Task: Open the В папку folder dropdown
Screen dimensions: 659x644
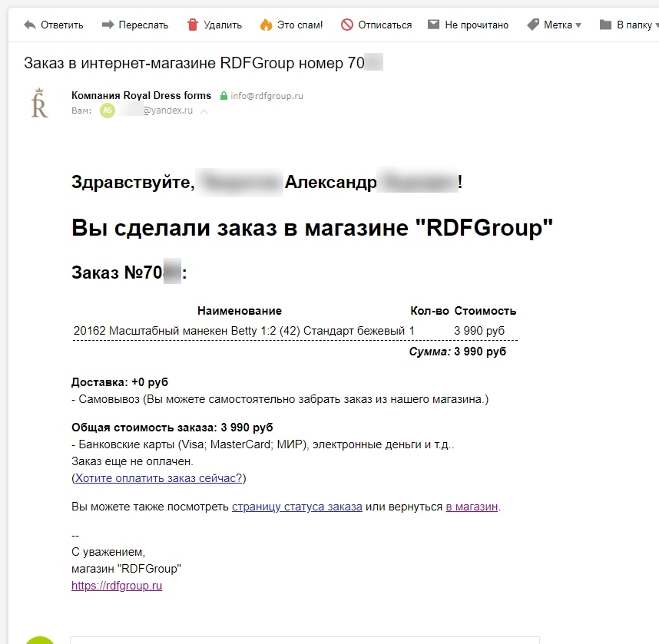Action: pyautogui.click(x=636, y=25)
